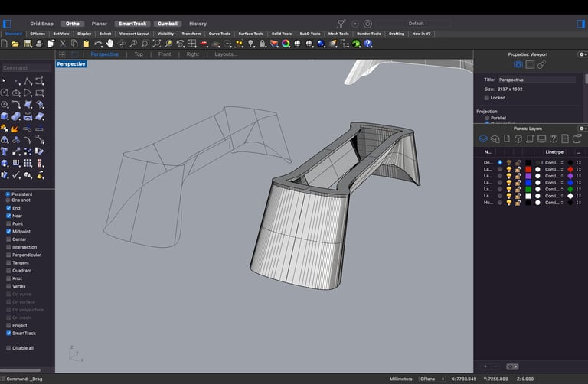Open the Surface Tools toolbar tab

[x=250, y=34]
